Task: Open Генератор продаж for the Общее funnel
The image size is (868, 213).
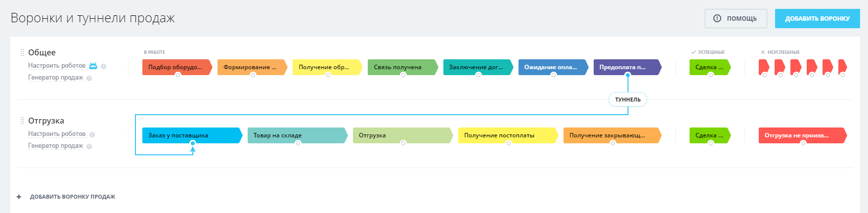Action: point(55,78)
